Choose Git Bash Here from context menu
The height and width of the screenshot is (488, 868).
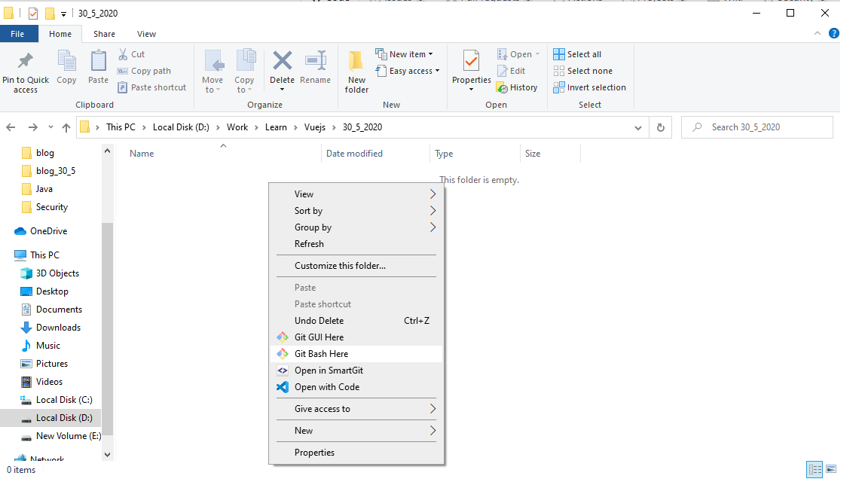[321, 354]
